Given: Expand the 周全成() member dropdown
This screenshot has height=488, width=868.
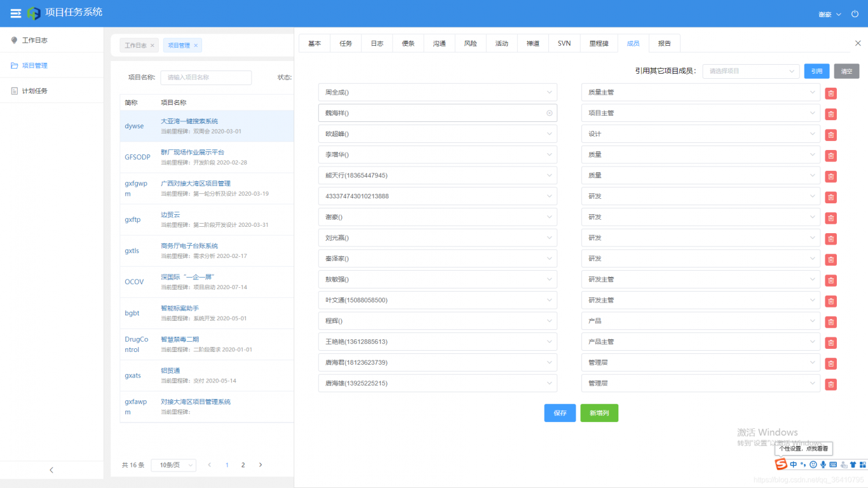Looking at the screenshot, I should 438,92.
